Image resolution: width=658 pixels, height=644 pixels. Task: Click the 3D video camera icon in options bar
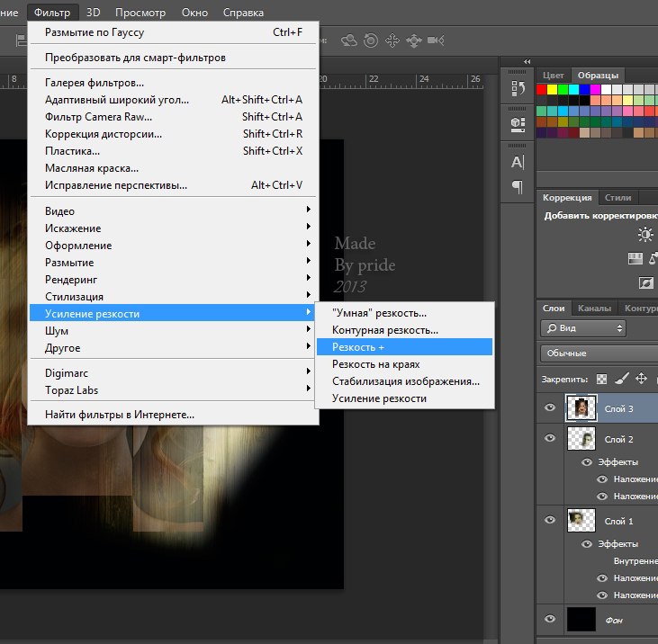[x=437, y=40]
